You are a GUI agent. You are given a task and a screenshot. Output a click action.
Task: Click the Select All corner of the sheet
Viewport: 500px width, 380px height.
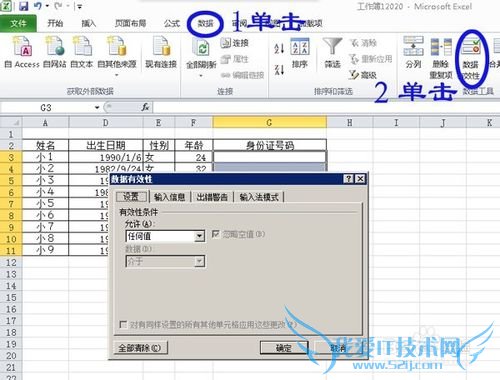click(x=11, y=122)
